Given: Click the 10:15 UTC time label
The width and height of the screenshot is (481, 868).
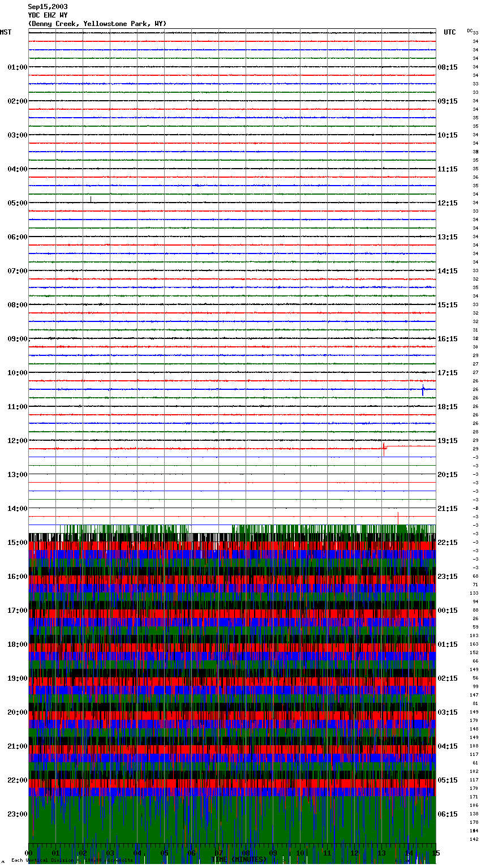Looking at the screenshot, I should 448,135.
